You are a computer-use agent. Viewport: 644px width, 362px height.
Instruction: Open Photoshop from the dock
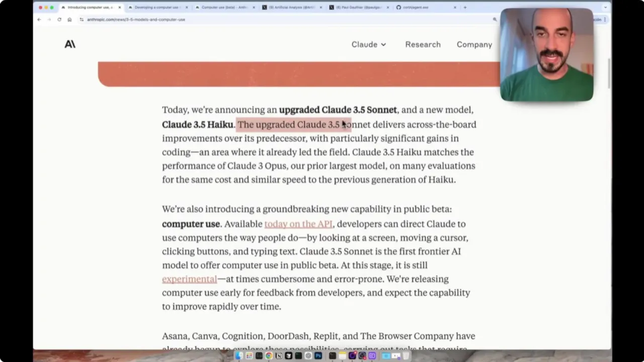click(318, 356)
